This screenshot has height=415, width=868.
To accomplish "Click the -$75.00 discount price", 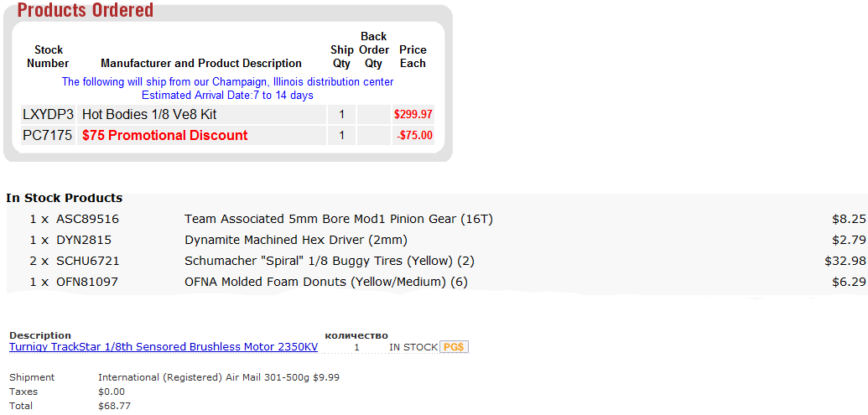I will click(x=414, y=135).
